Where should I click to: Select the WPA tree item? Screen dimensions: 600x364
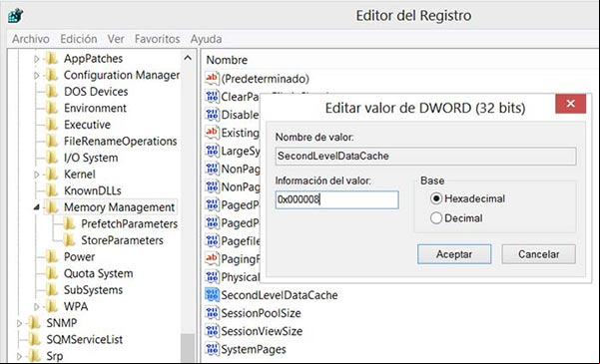point(76,306)
